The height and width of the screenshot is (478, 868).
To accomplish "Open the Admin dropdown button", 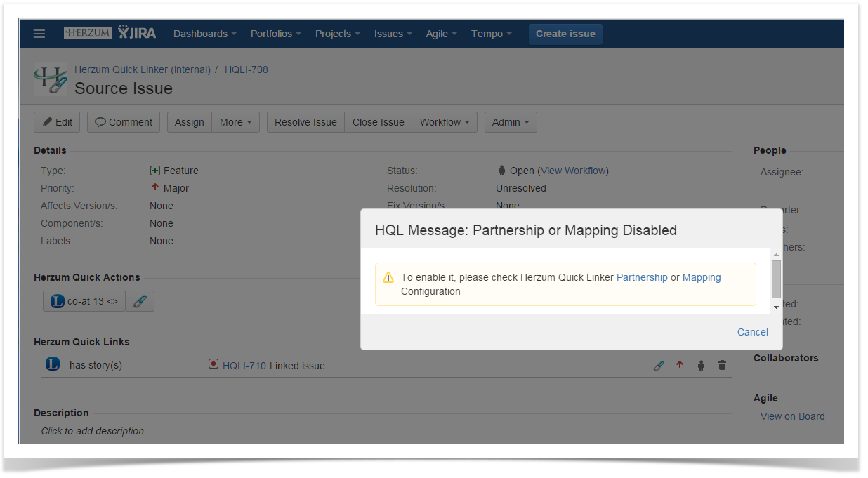I will 511,122.
